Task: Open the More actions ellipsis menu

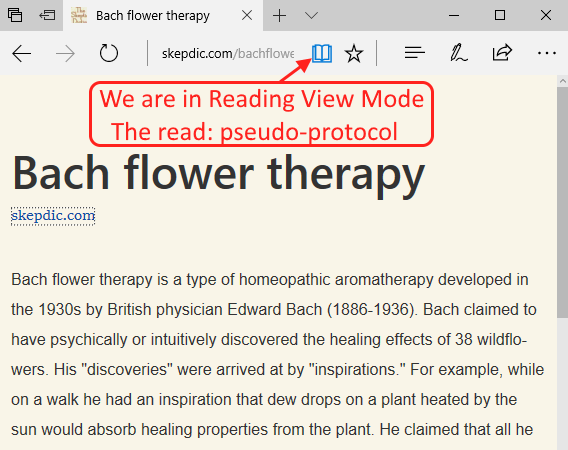Action: coord(547,53)
